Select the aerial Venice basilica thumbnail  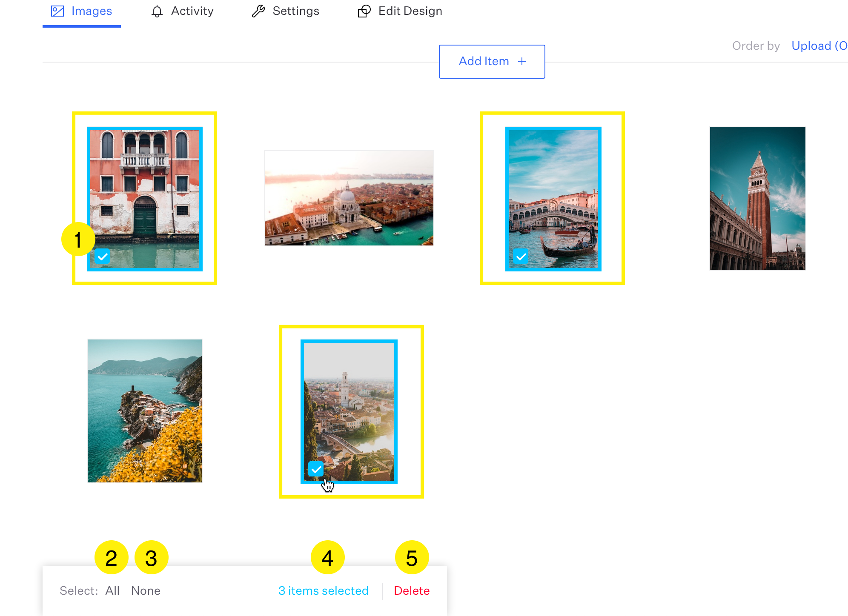pos(349,198)
